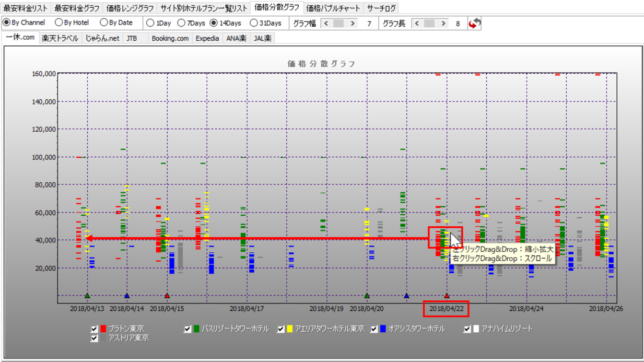
Task: Click red triangle marker at 2018/04/15
Action: coord(167,296)
